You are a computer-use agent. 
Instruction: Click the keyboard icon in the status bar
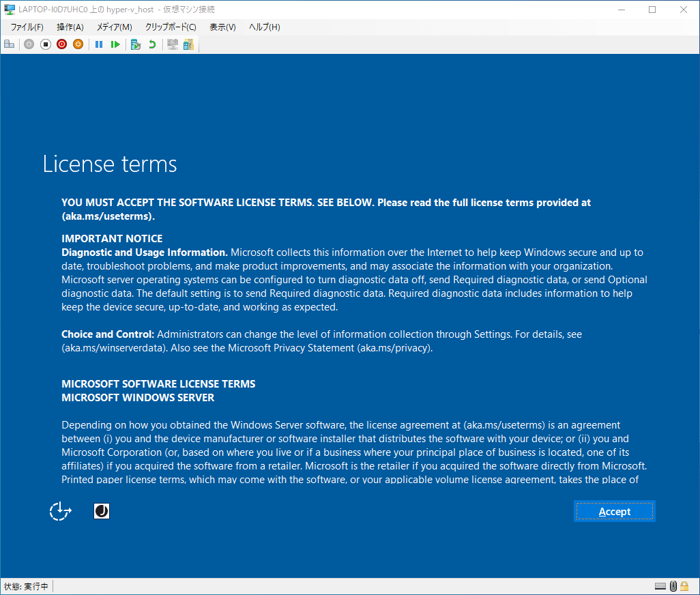pyautogui.click(x=660, y=586)
